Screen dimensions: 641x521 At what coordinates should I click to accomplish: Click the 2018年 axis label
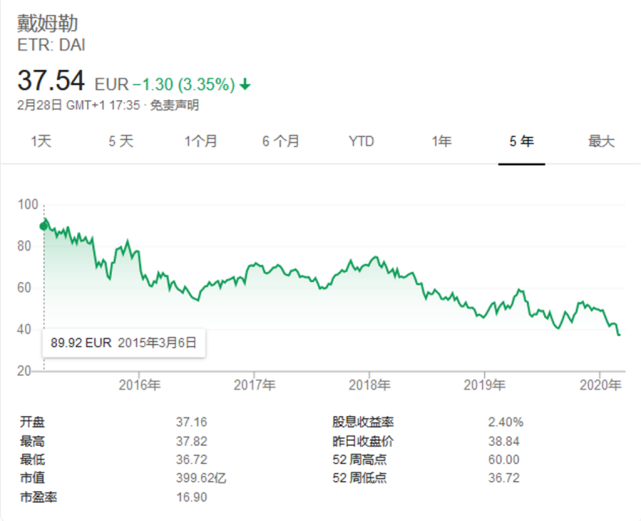click(x=370, y=385)
